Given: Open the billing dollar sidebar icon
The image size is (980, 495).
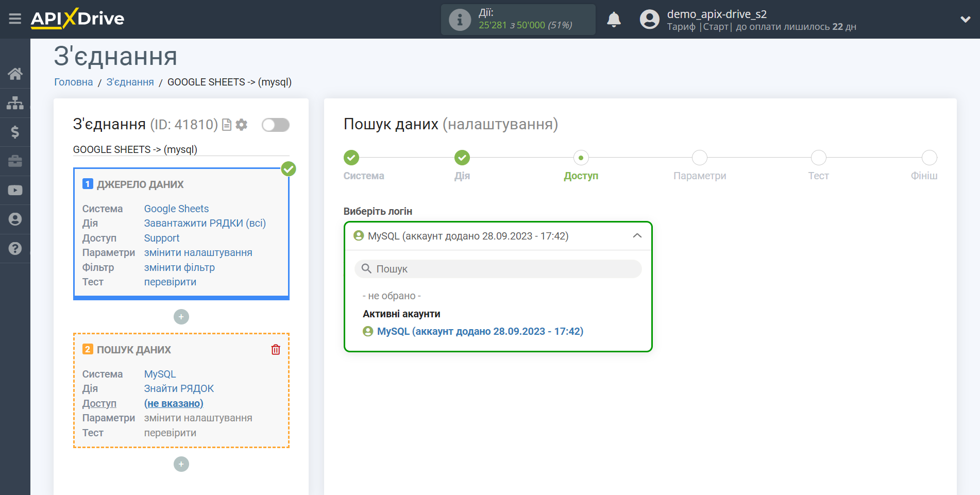Looking at the screenshot, I should point(15,132).
